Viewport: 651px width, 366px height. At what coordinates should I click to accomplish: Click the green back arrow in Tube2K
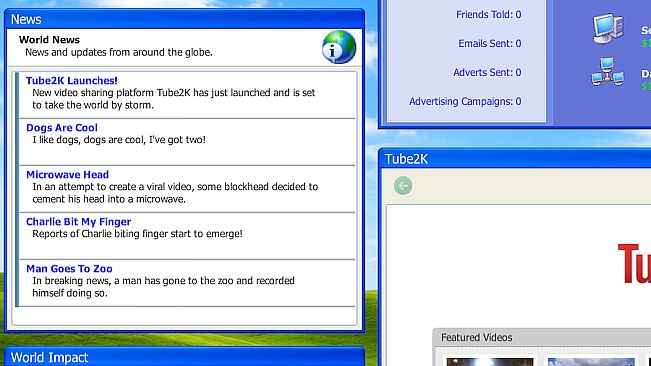pos(403,185)
